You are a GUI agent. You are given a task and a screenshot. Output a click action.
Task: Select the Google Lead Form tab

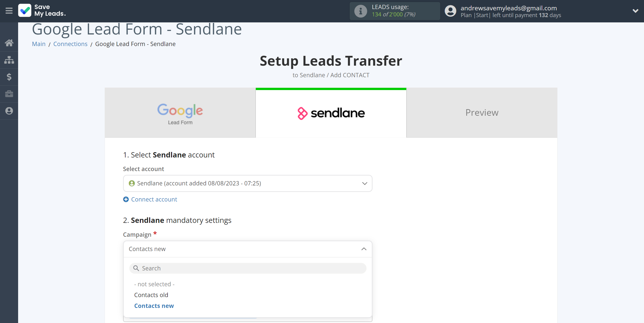pos(180,112)
